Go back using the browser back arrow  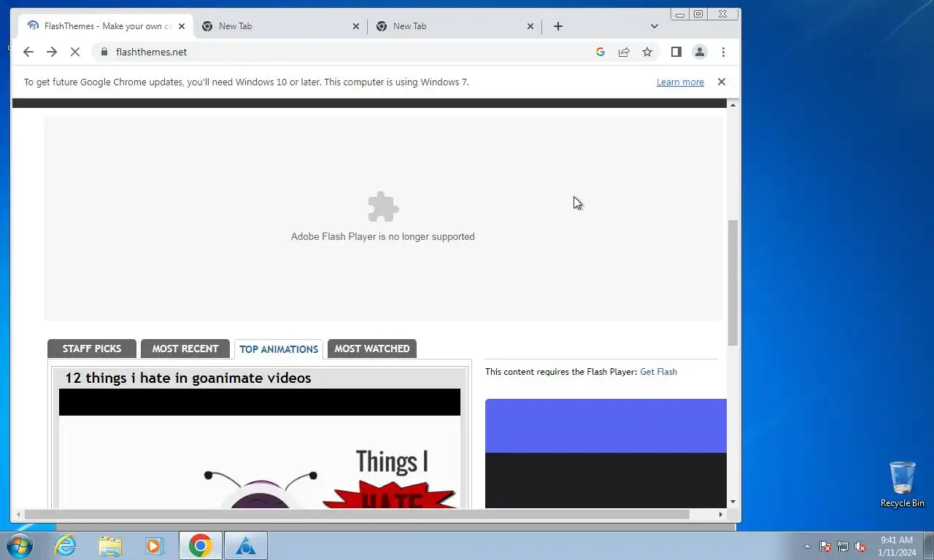28,52
